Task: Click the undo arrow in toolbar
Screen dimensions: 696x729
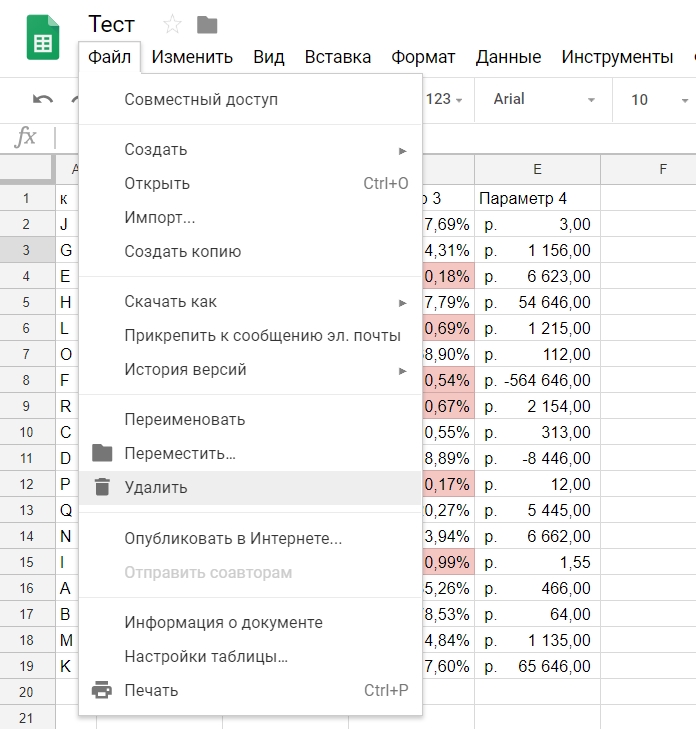Action: point(43,99)
